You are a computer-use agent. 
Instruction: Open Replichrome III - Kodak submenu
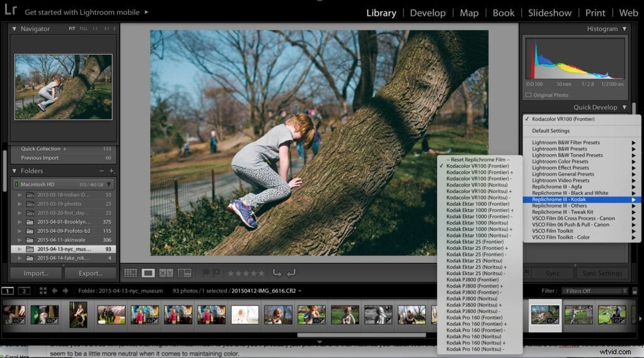582,199
